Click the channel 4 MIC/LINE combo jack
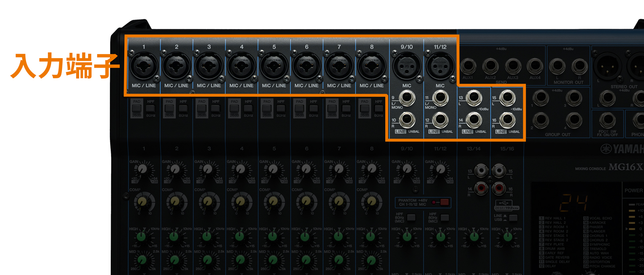Viewport: 644px width, 275px height. click(x=242, y=67)
